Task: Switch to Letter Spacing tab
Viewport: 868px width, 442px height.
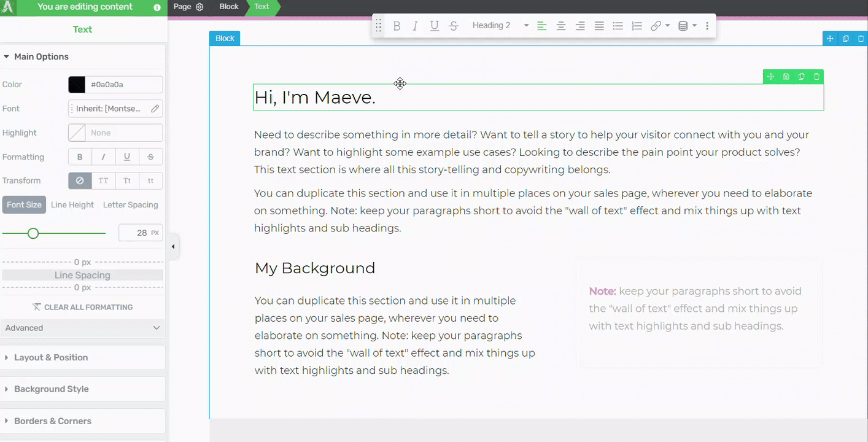Action: tap(131, 204)
